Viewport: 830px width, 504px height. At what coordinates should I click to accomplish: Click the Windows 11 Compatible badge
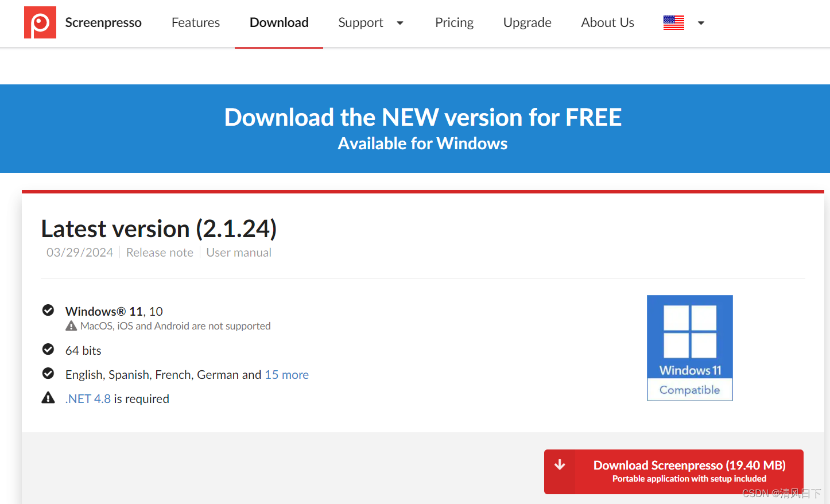690,348
